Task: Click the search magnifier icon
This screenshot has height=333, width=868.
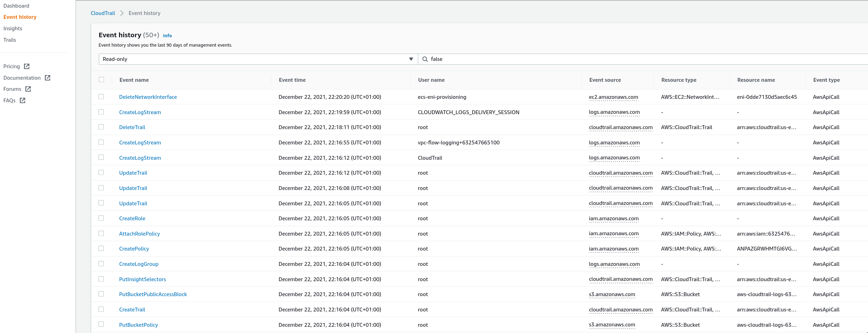Action: (x=425, y=59)
